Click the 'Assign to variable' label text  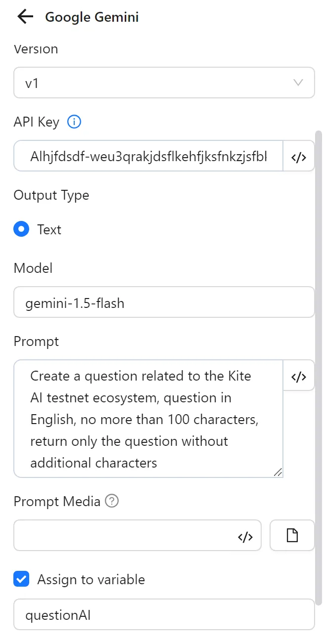90,579
